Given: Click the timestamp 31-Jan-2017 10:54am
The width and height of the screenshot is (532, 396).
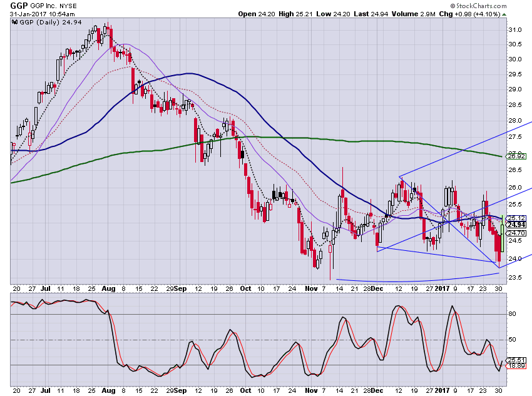Looking at the screenshot, I should (43, 14).
